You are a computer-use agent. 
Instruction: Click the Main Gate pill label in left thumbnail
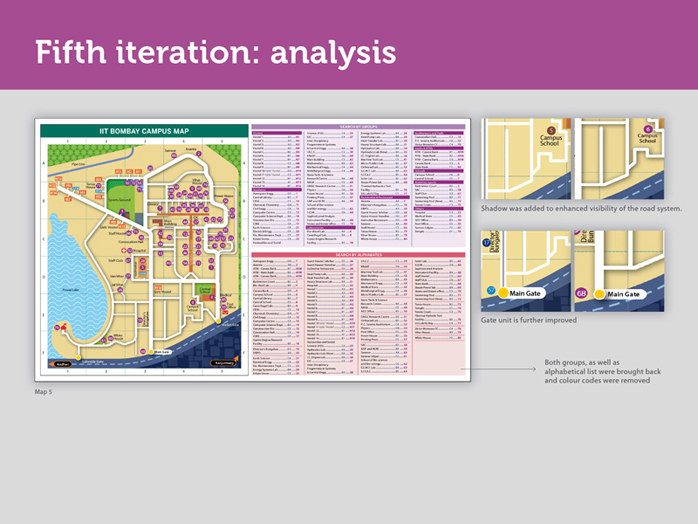[524, 293]
